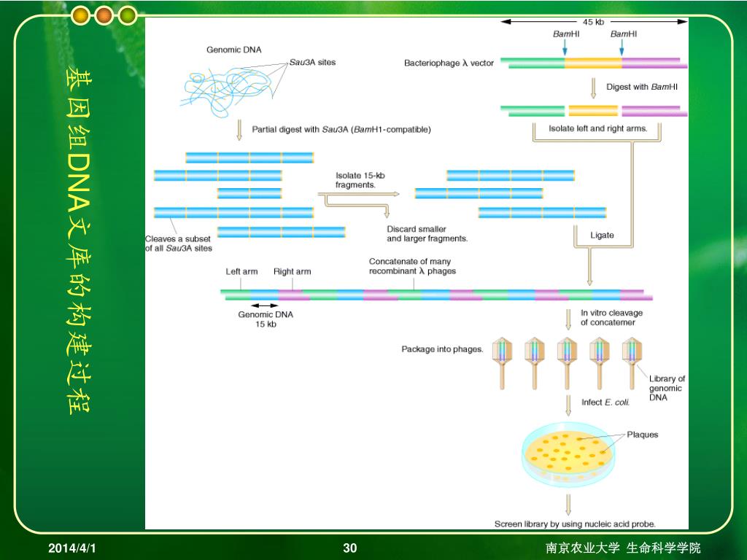Click the '45 kb' length label
Screen dimensions: 747x560
pyautogui.click(x=593, y=22)
